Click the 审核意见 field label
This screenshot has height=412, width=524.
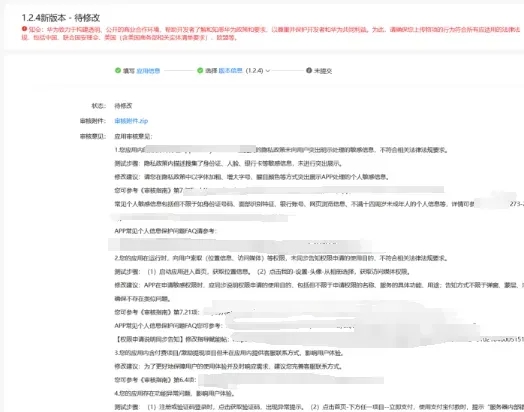(x=93, y=136)
